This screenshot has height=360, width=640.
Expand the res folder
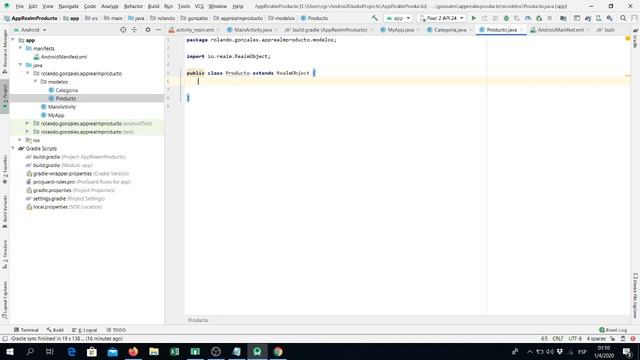pyautogui.click(x=20, y=140)
